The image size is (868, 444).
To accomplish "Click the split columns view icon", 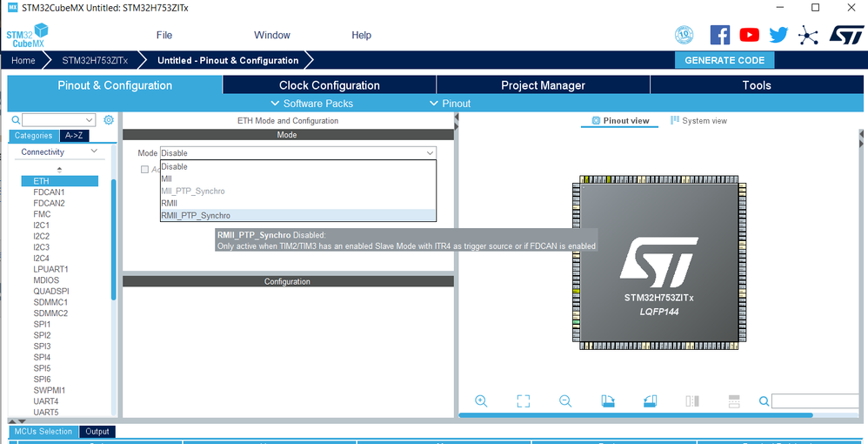I will click(692, 401).
